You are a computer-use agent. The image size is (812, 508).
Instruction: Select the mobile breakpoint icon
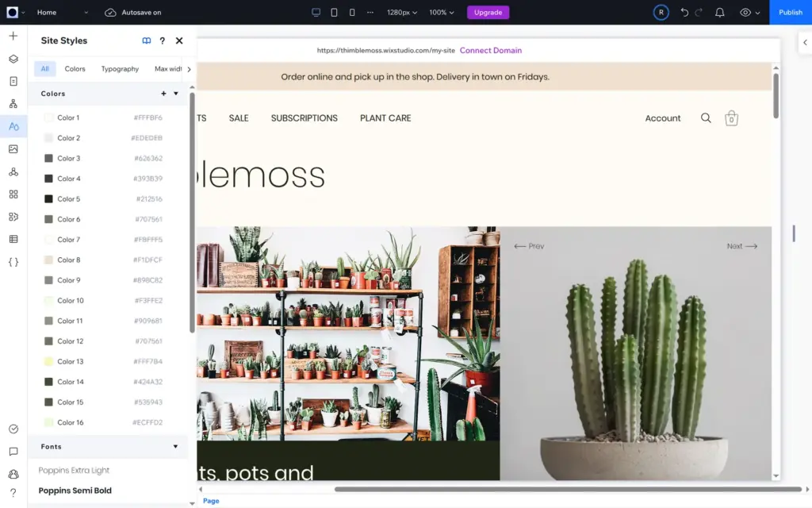click(352, 12)
